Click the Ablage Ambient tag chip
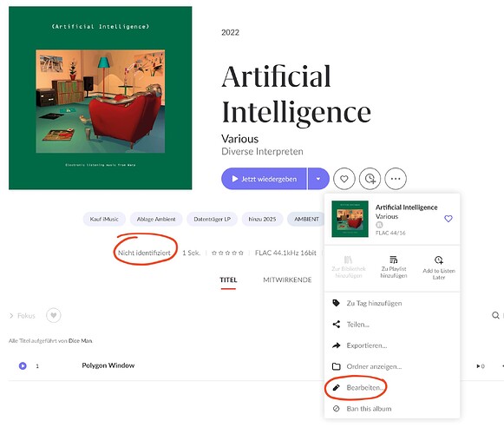 tap(156, 219)
